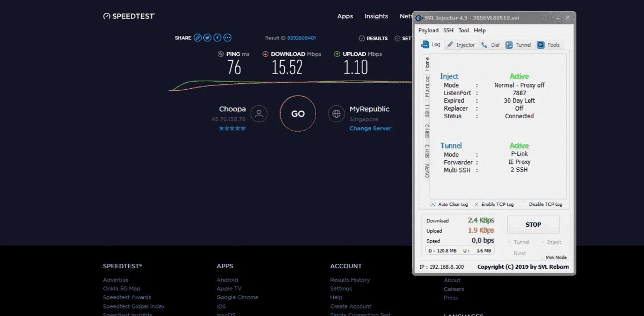Click ListenPort value 7887

click(x=519, y=93)
